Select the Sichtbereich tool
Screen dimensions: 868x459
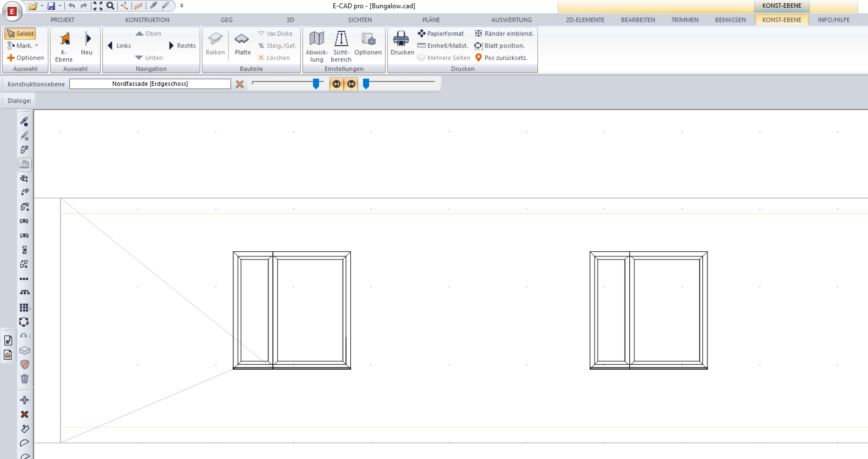(341, 39)
